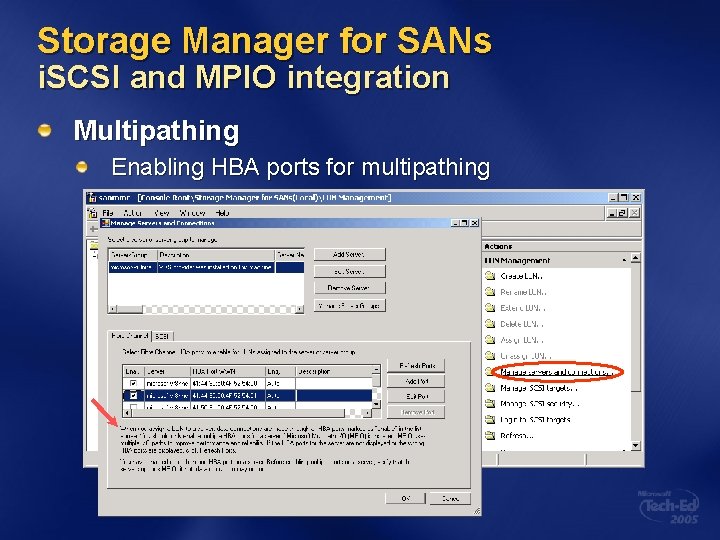Open the File menu
Image resolution: width=720 pixels, height=540 pixels.
pos(107,213)
